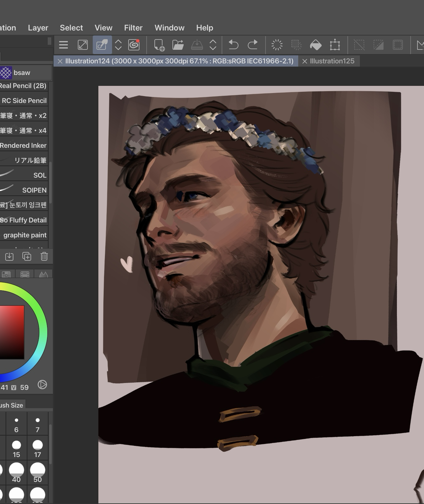Open the Filter menu
The height and width of the screenshot is (504, 424).
point(133,28)
